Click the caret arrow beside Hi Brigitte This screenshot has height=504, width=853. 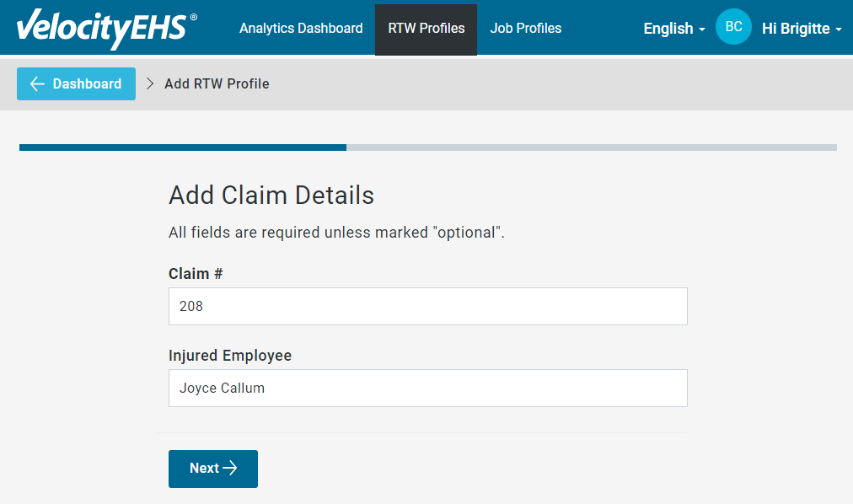point(839,29)
